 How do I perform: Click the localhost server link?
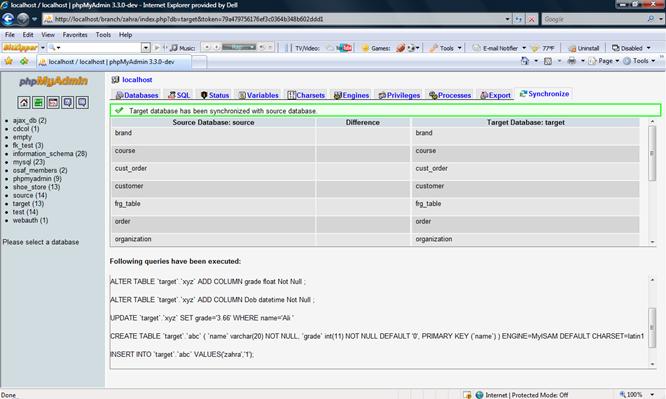(x=137, y=79)
